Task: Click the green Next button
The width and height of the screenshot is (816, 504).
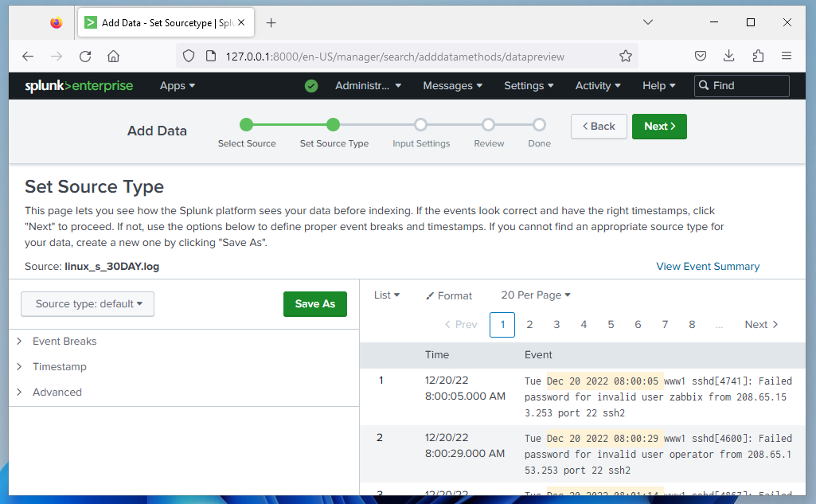Action: coord(659,127)
